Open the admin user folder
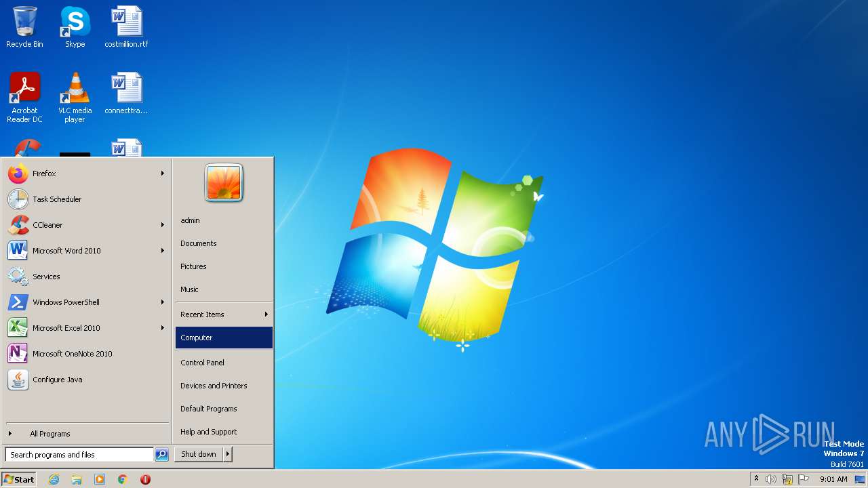 (x=224, y=220)
